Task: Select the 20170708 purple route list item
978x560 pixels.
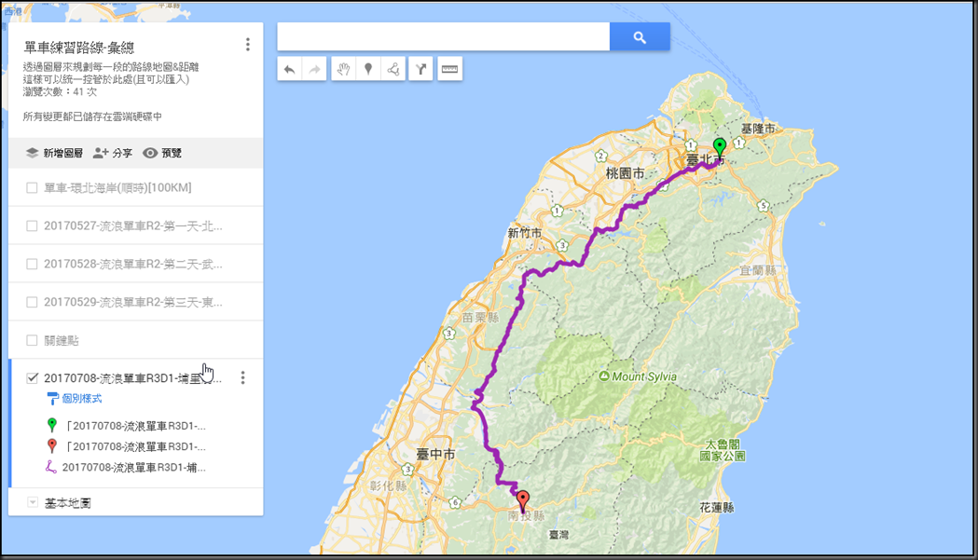Action: click(x=134, y=467)
